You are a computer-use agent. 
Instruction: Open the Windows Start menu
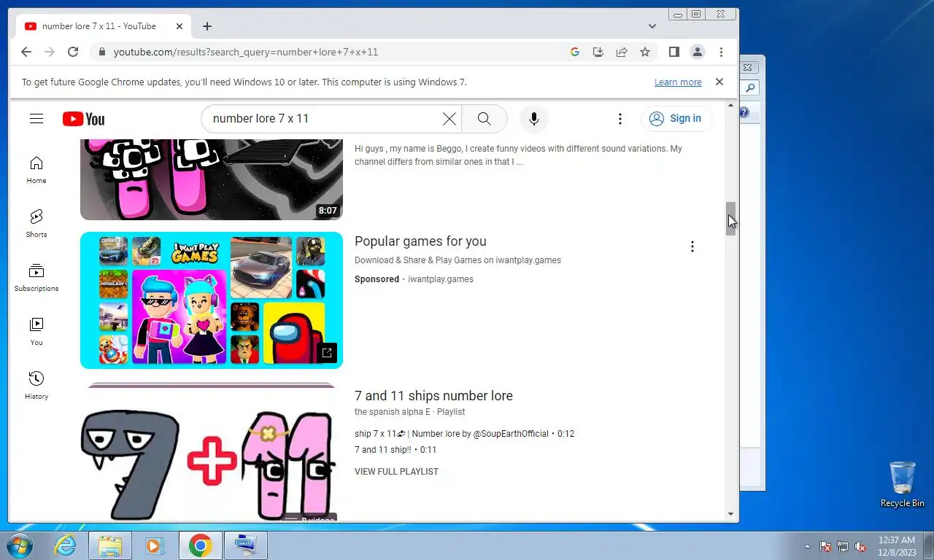point(18,545)
